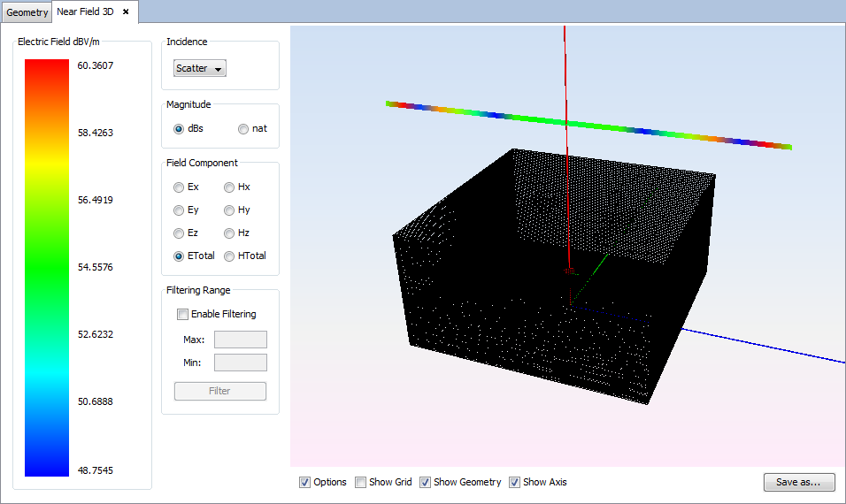
Task: Select nat magnitude option
Action: (243, 128)
